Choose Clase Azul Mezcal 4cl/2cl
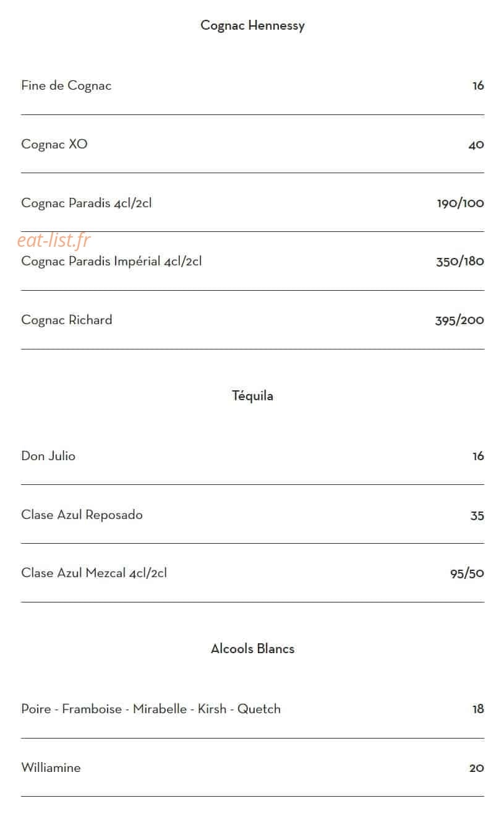This screenshot has width=504, height=814. [94, 573]
